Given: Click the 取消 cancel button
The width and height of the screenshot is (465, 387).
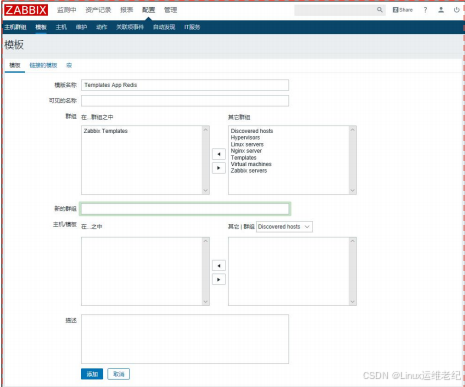Looking at the screenshot, I should pyautogui.click(x=119, y=374).
